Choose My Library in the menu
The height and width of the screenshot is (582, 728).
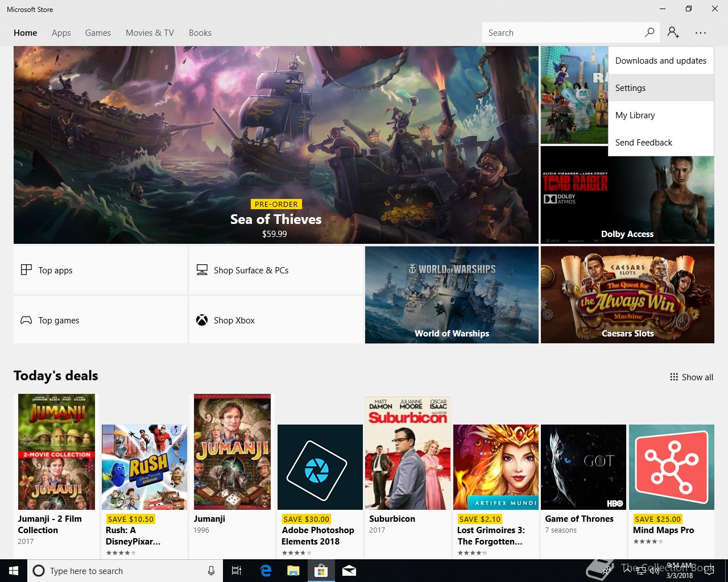click(x=661, y=115)
